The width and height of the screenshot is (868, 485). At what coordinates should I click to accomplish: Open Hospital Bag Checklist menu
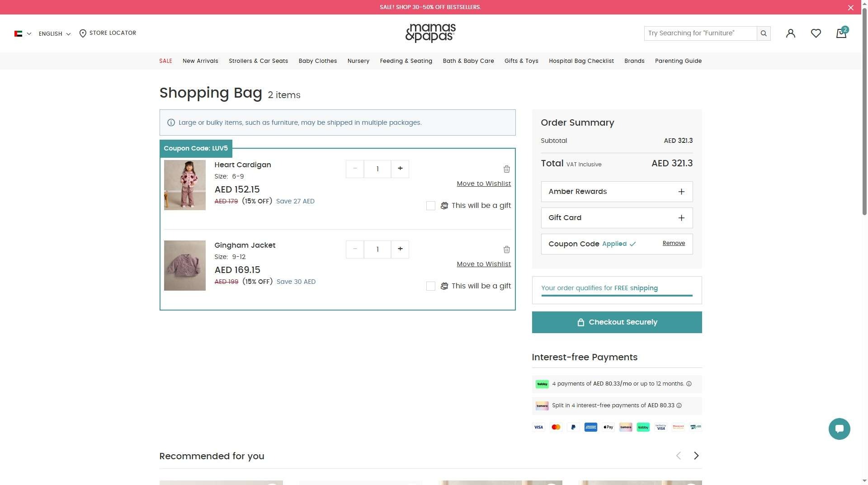click(x=581, y=61)
